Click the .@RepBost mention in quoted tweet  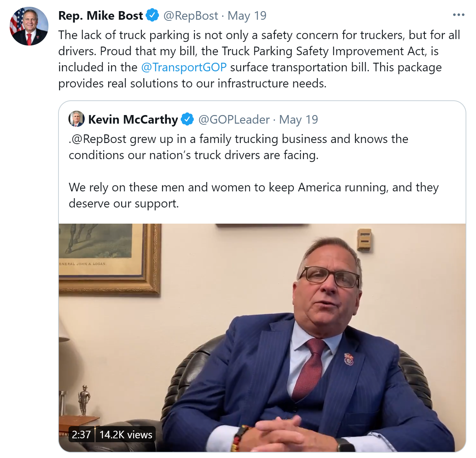[x=98, y=139]
